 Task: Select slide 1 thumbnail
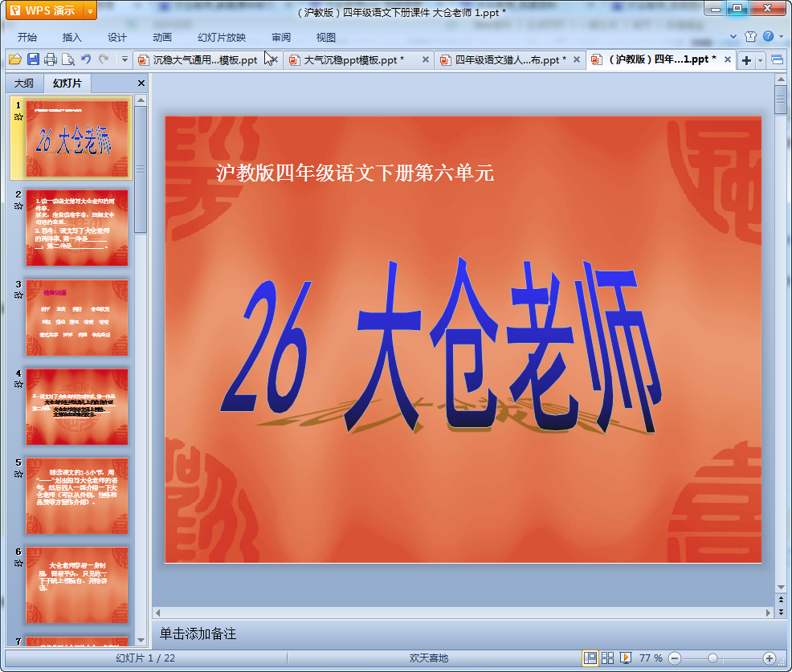(77, 138)
